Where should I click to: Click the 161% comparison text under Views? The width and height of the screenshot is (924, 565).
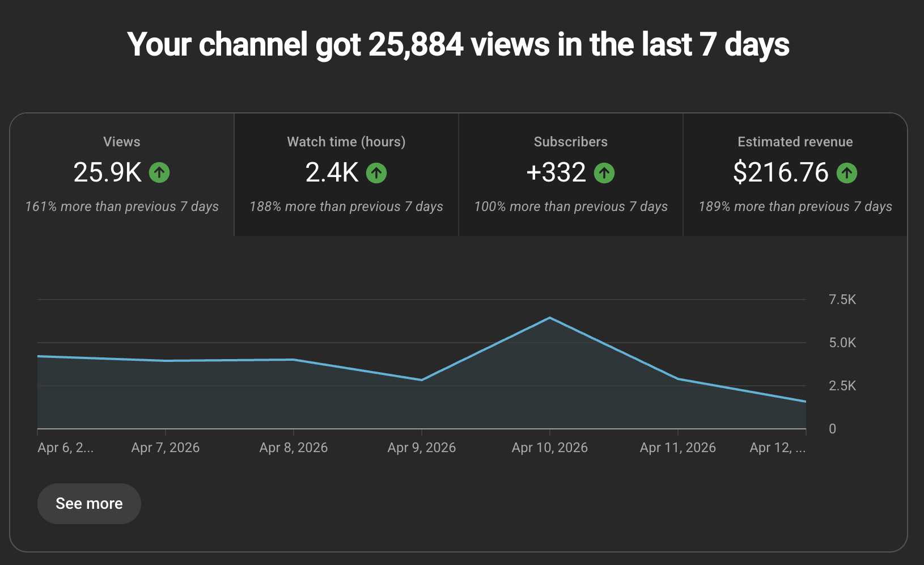tap(121, 206)
